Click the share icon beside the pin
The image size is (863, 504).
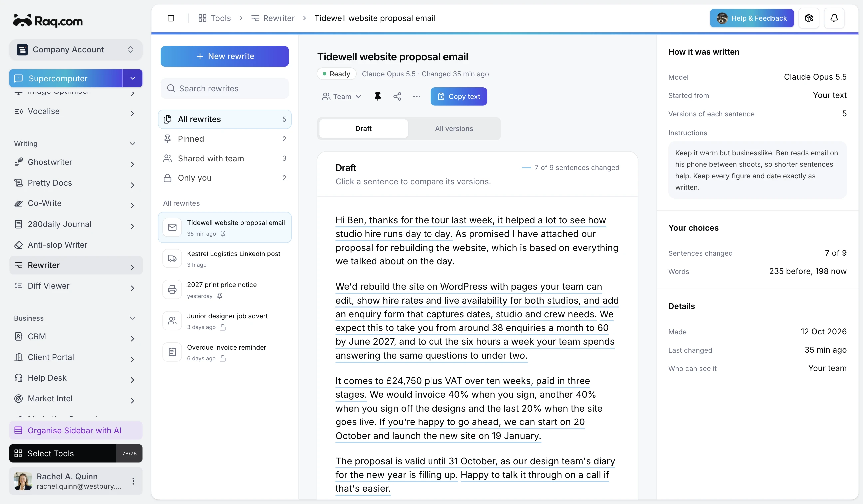(x=397, y=96)
